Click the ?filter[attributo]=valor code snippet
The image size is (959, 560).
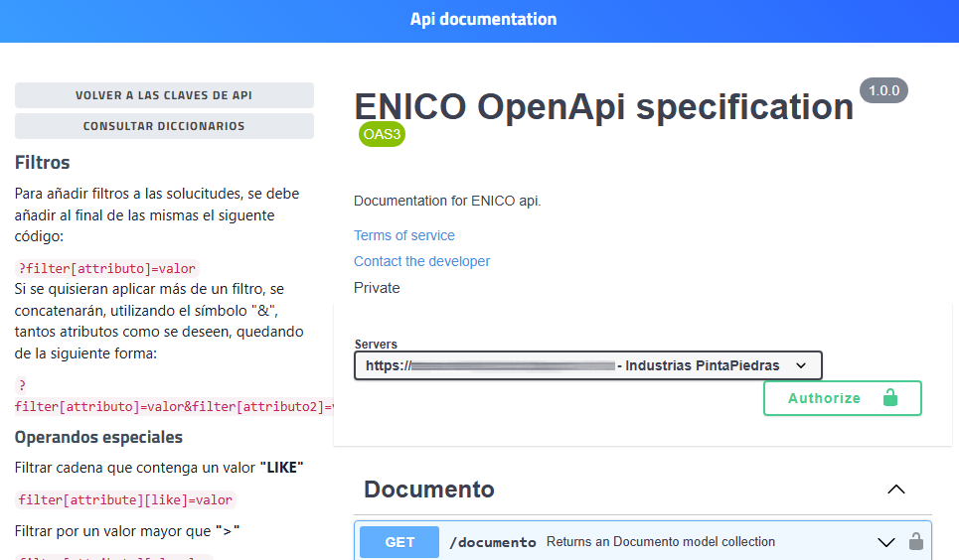[107, 268]
